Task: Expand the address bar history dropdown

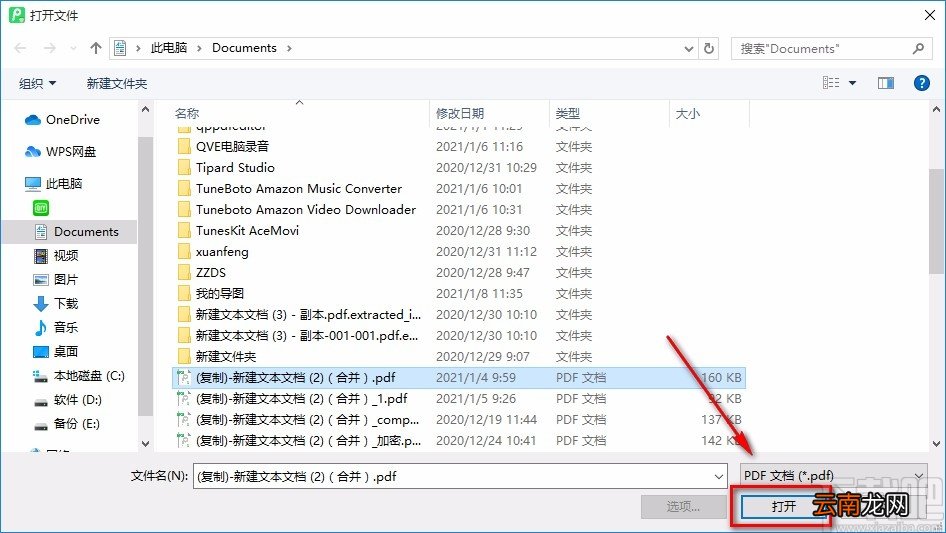Action: (688, 48)
